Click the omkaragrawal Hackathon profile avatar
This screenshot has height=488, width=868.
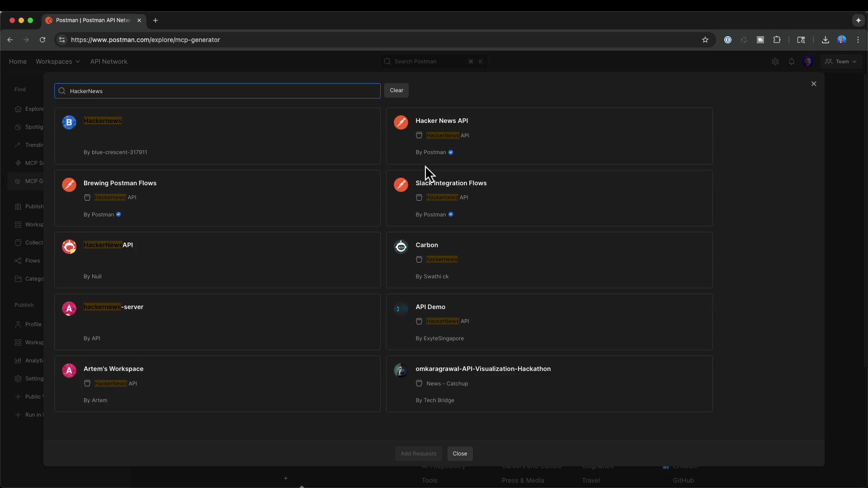(401, 371)
